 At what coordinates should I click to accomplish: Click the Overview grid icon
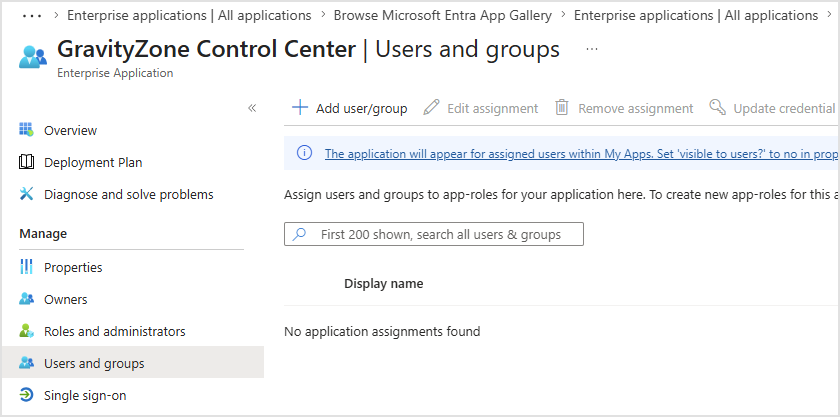(26, 130)
